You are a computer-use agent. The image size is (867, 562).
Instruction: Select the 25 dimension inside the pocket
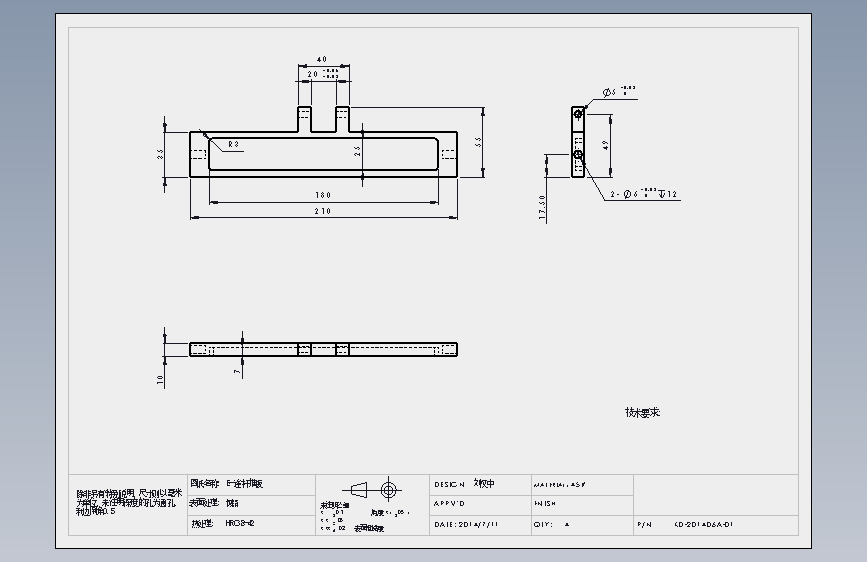coord(358,150)
